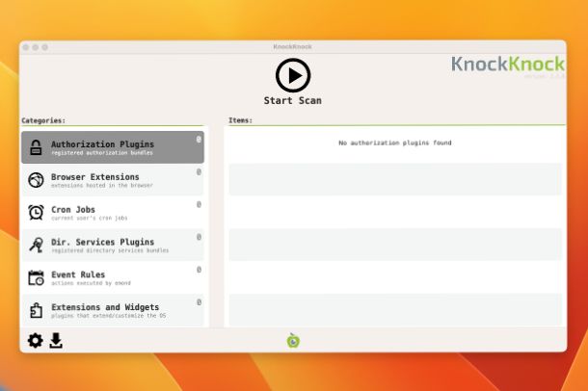Click the Categories: heading
This screenshot has height=391, width=588.
pyautogui.click(x=43, y=120)
